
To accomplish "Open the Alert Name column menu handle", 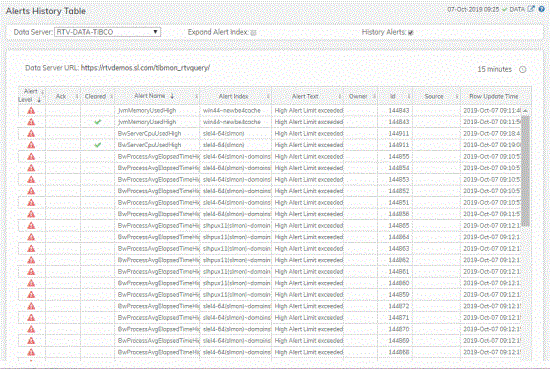I will (x=196, y=96).
